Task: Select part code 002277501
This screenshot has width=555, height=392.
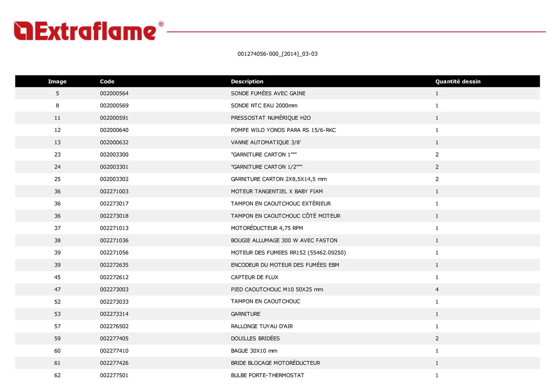Action: pyautogui.click(x=114, y=375)
